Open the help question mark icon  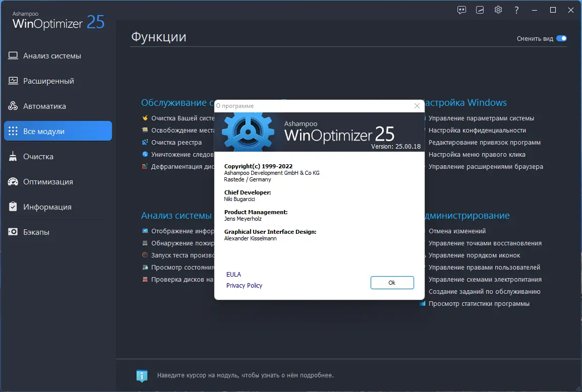[516, 10]
